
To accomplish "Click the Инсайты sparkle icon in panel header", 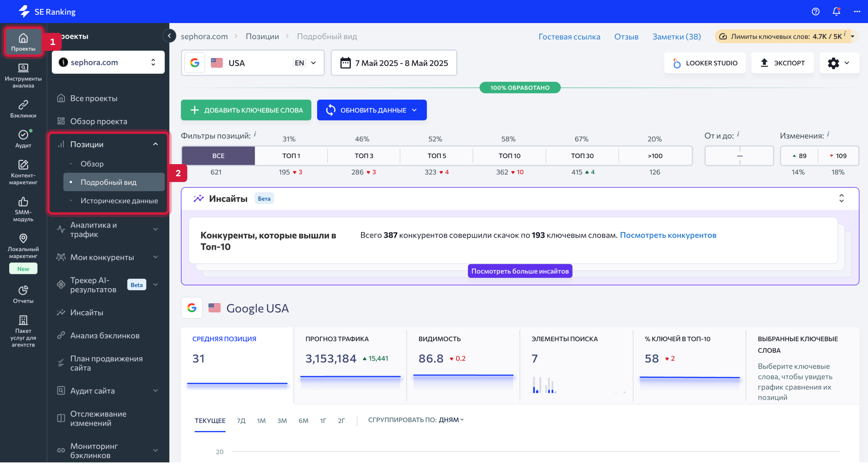I will [x=199, y=198].
